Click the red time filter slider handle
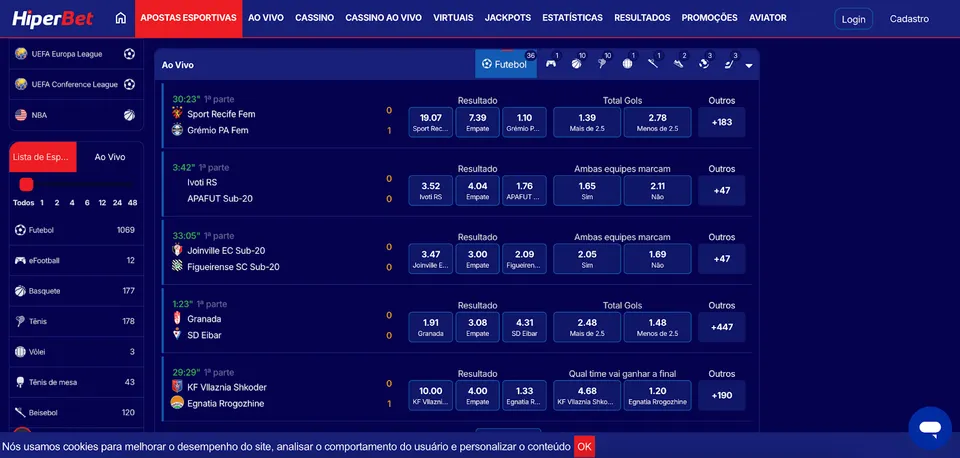960x458 pixels. [26, 184]
